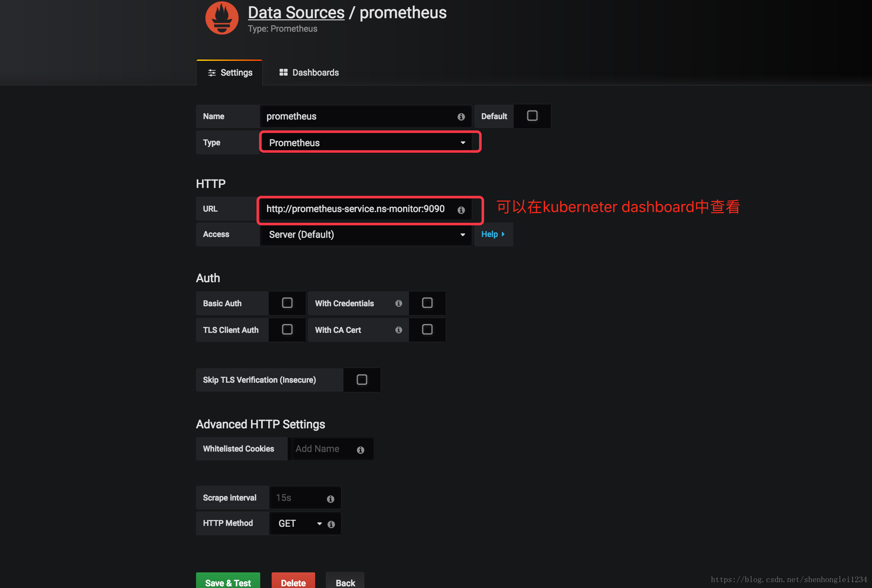Switch to the Dashboards tab
Screen dimensions: 872x588
tap(309, 73)
